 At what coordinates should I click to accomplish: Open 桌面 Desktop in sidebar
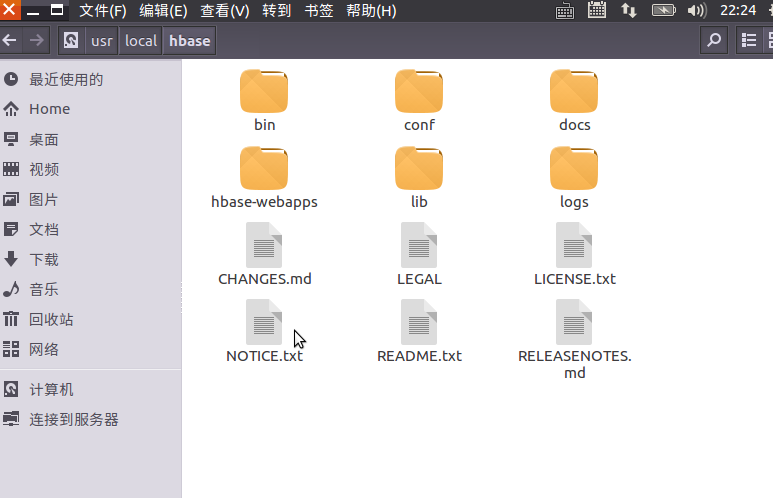coord(91,140)
